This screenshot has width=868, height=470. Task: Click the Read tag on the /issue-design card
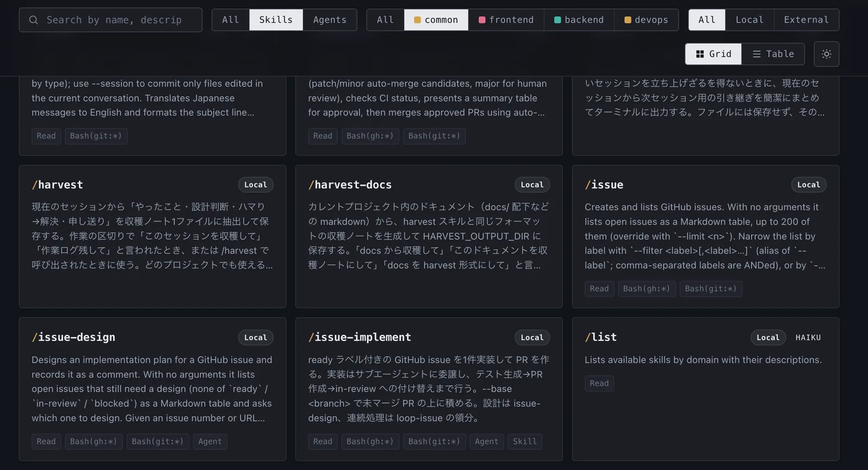coord(46,442)
